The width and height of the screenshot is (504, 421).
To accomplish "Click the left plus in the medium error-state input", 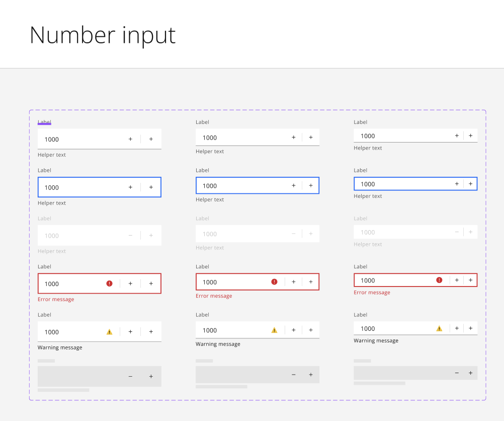I will click(293, 282).
